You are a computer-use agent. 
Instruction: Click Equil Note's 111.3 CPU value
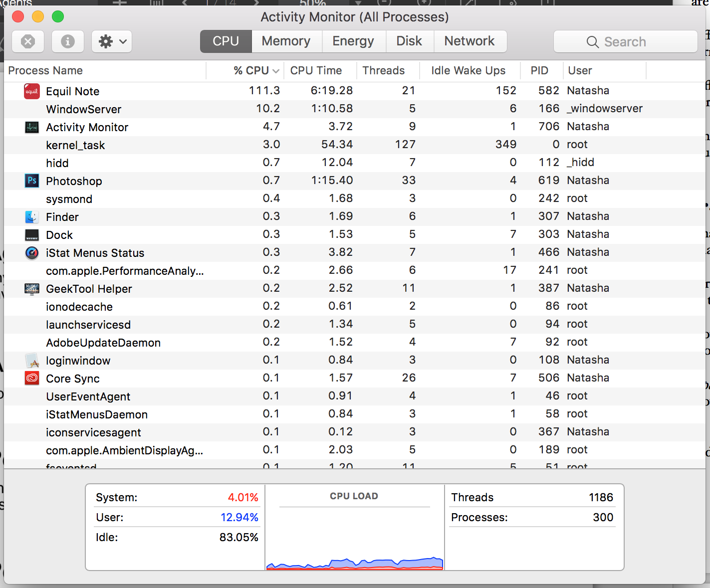click(x=264, y=91)
